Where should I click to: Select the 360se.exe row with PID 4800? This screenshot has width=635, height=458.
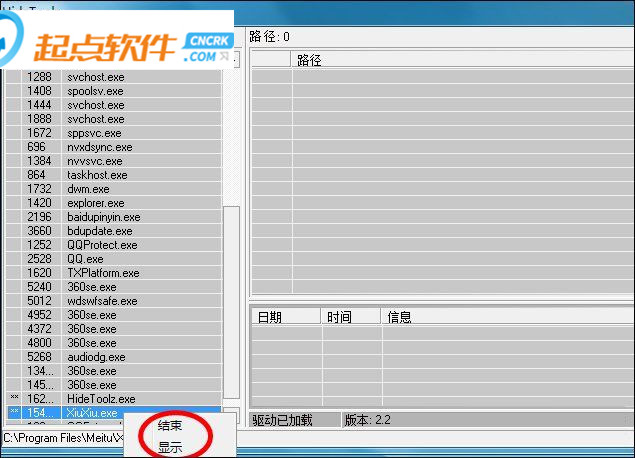[114, 343]
